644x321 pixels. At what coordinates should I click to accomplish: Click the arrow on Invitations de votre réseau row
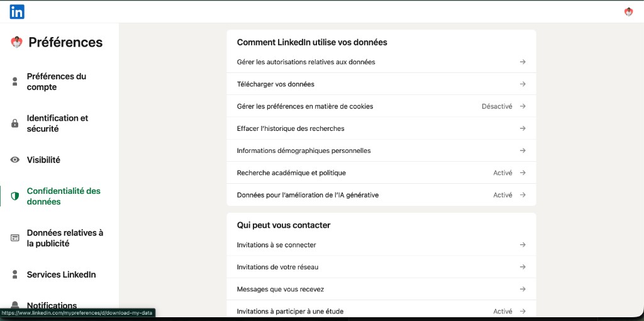pyautogui.click(x=523, y=267)
